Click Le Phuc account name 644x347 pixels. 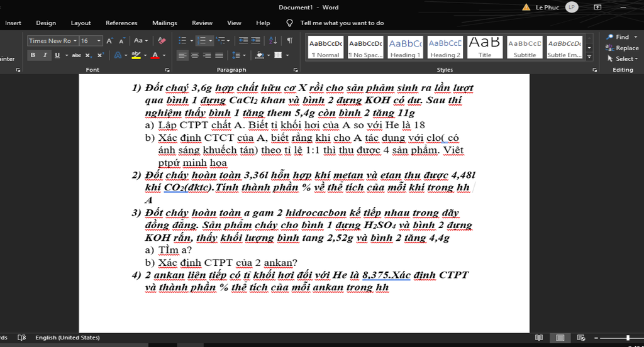coord(547,8)
